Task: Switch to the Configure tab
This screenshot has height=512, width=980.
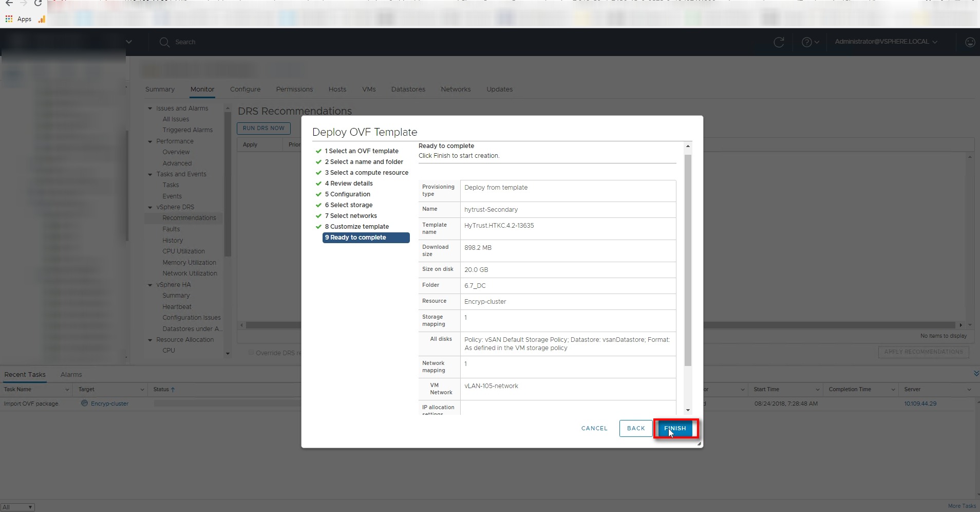Action: click(x=245, y=89)
